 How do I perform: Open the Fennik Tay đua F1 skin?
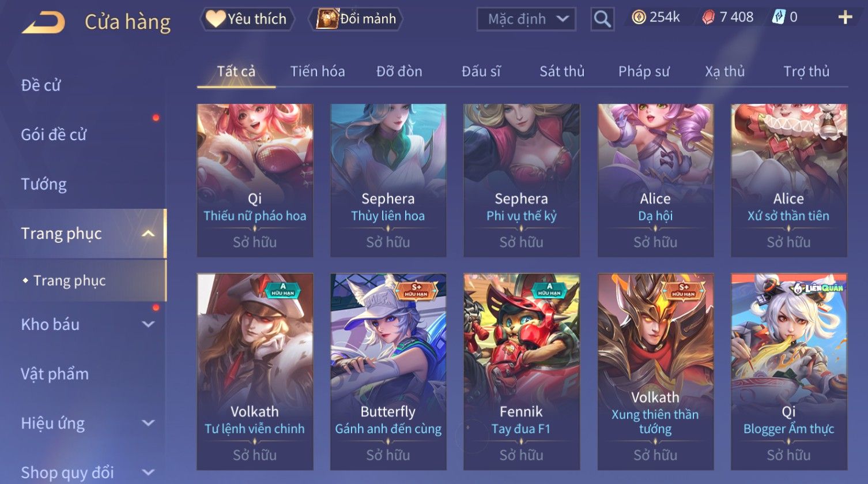tap(522, 372)
